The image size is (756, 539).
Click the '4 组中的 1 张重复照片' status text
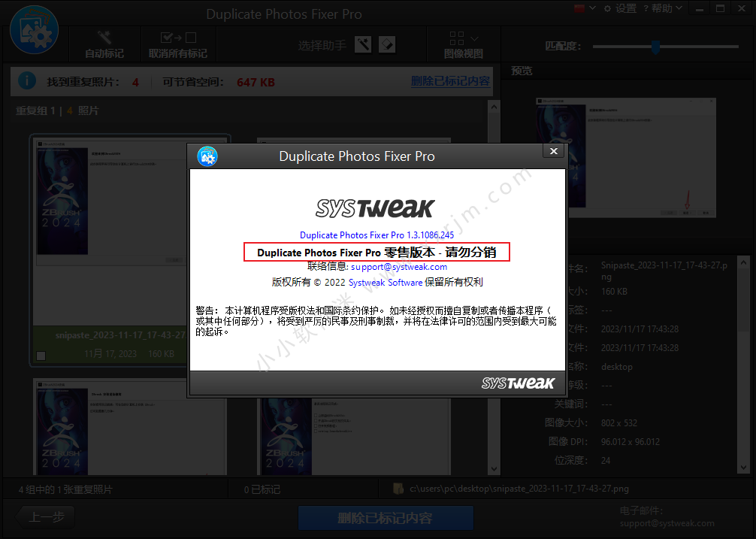tap(65, 490)
